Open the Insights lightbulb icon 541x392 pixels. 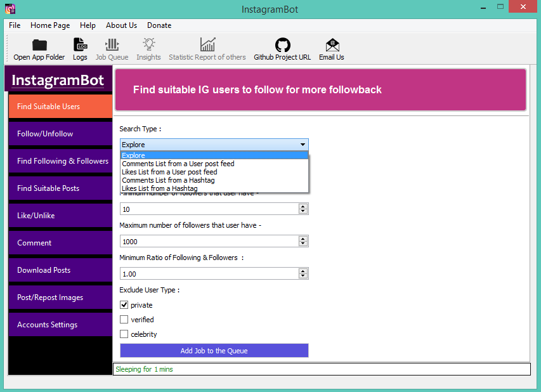148,45
